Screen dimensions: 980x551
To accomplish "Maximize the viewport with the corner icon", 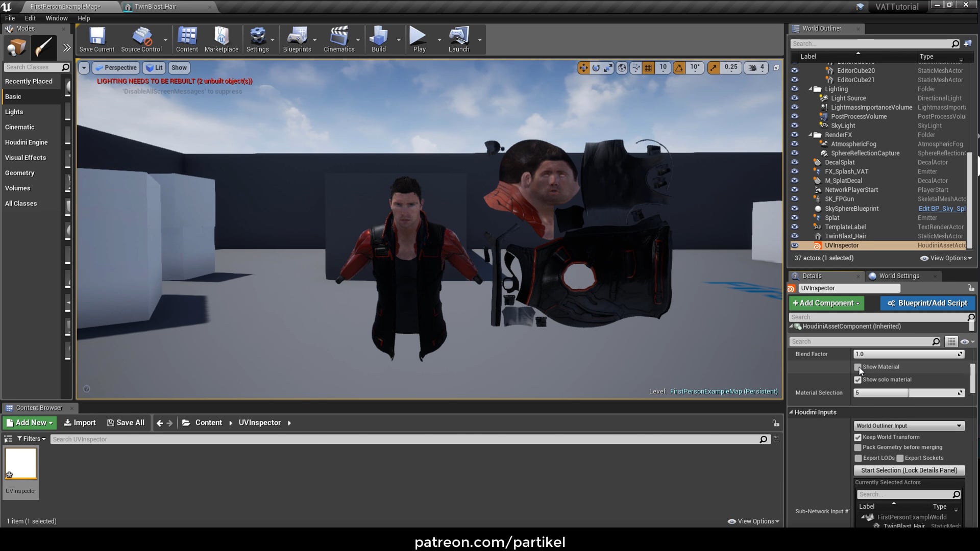I will click(x=776, y=67).
